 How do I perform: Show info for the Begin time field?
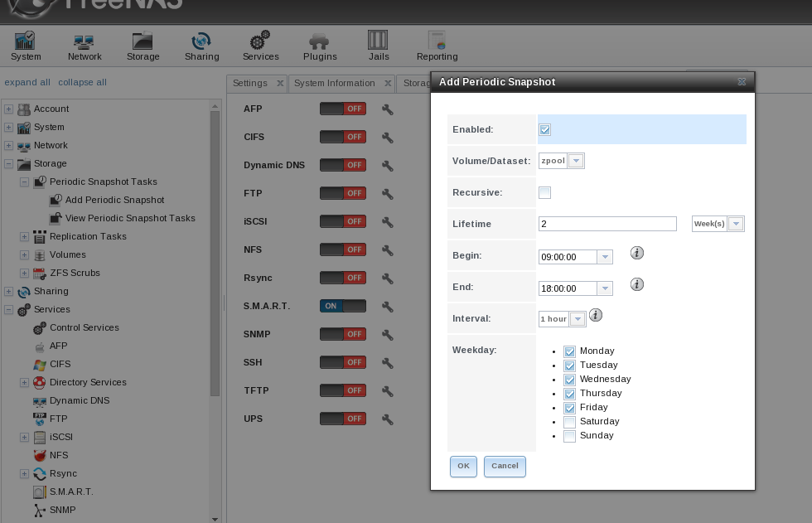[637, 253]
